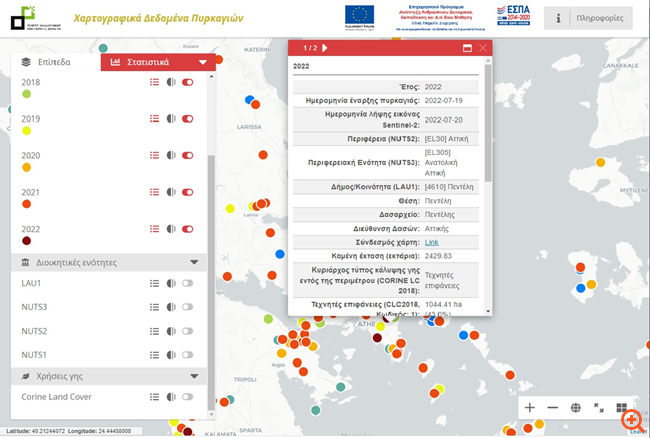Open the Corine Land Cover legend list icon
The height and width of the screenshot is (438, 650).
click(154, 397)
